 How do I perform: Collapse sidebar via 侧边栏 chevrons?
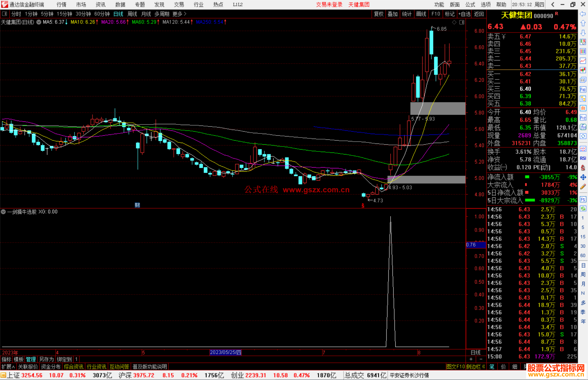[x=483, y=367]
